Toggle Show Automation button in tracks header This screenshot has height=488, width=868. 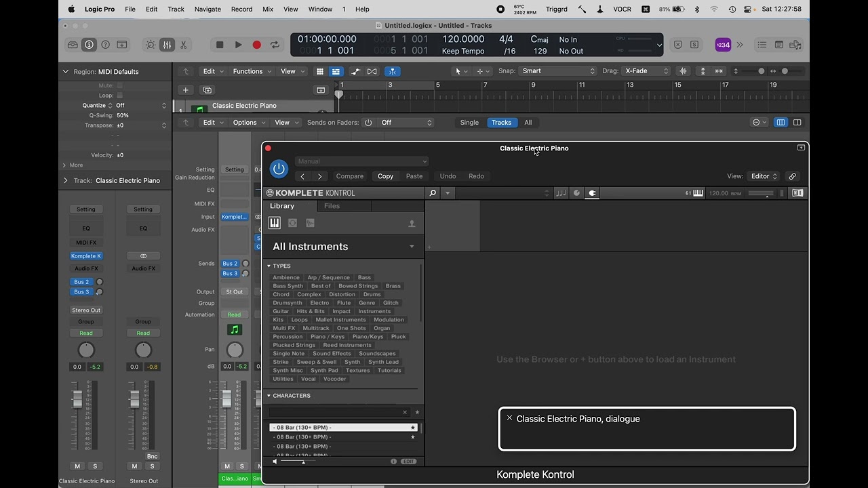tap(355, 71)
